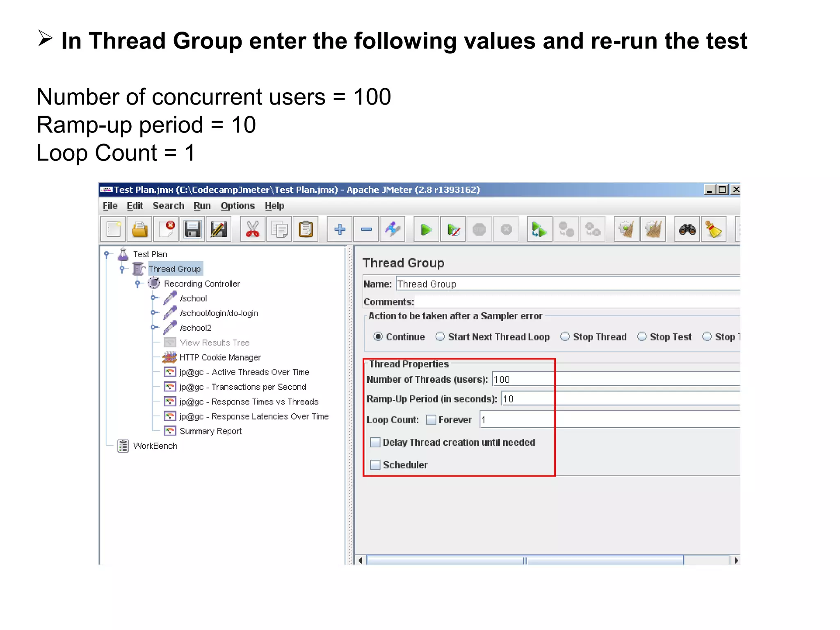Select the Test Plan root item
This screenshot has height=630, width=840.
tap(150, 254)
